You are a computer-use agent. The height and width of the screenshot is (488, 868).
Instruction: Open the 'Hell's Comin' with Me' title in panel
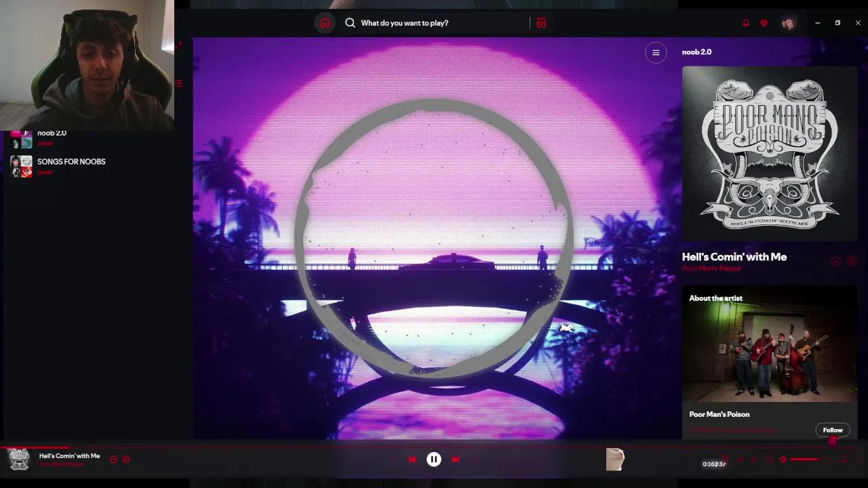coord(734,257)
